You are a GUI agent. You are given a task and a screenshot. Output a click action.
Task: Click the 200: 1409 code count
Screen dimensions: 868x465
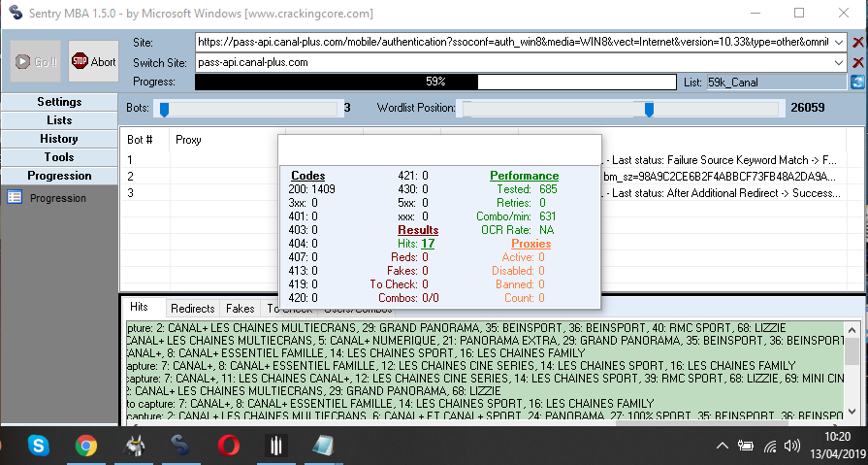pyautogui.click(x=311, y=189)
